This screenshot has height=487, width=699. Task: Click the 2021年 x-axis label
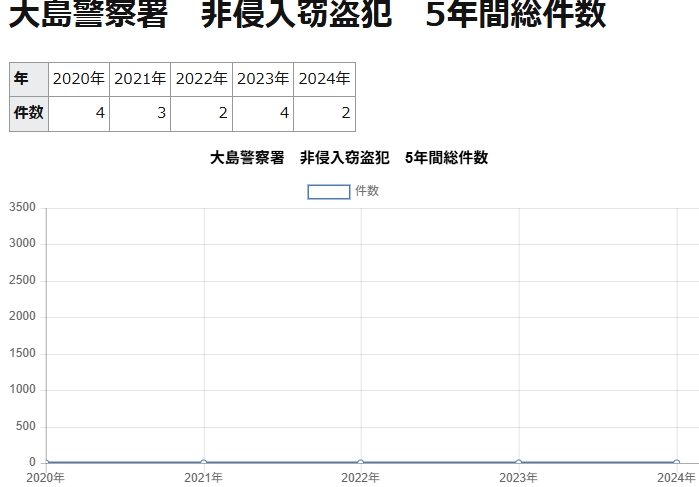(x=203, y=478)
